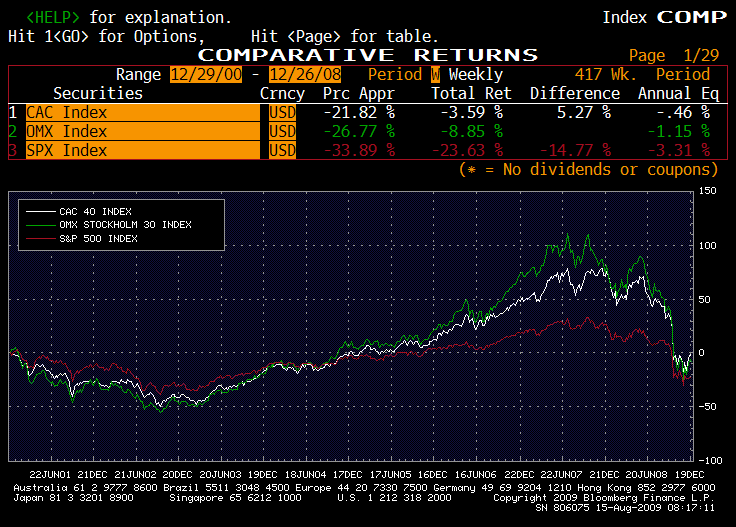Select the OMX Index security field
Screen dimensions: 736x527
(x=143, y=131)
